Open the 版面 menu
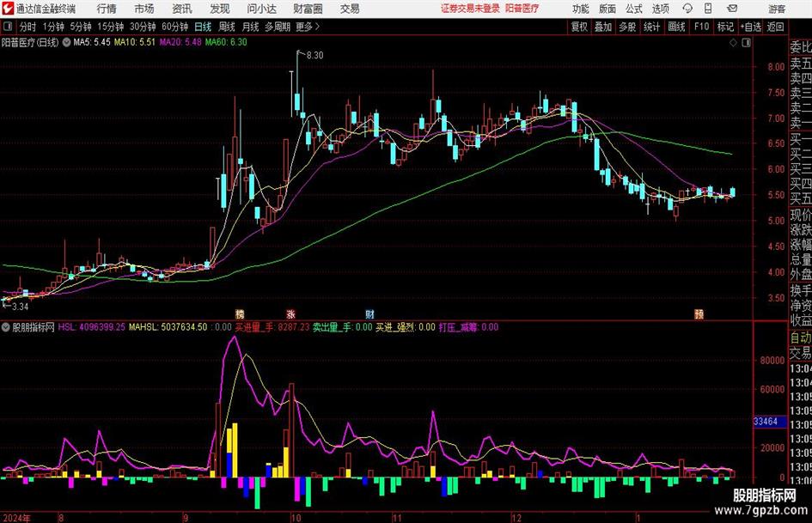The width and height of the screenshot is (812, 523). coord(607,9)
